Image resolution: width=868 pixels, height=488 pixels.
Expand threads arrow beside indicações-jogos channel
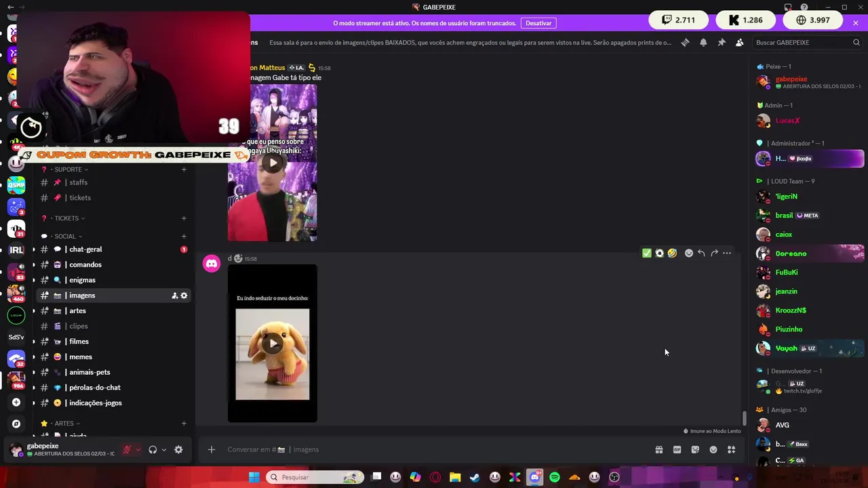tap(33, 403)
